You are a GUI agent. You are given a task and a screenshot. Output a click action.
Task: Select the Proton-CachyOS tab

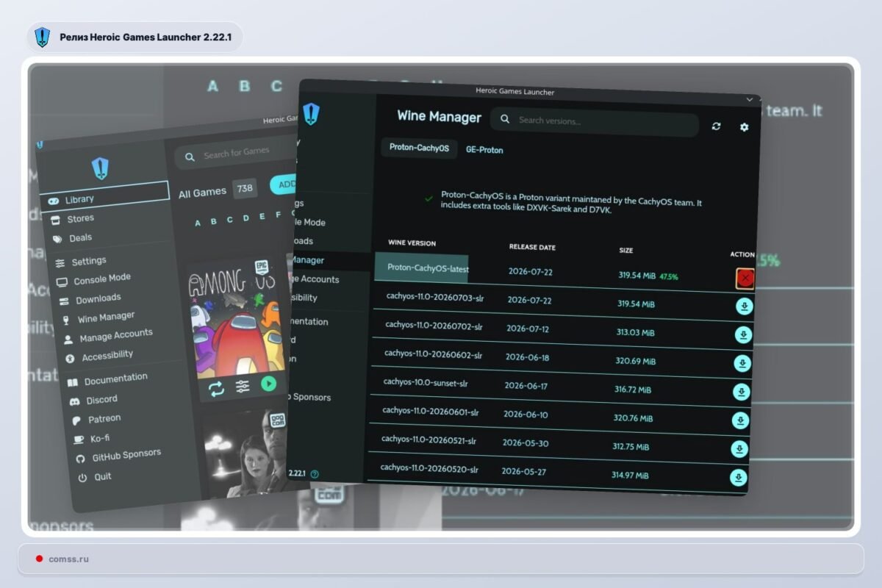click(419, 148)
